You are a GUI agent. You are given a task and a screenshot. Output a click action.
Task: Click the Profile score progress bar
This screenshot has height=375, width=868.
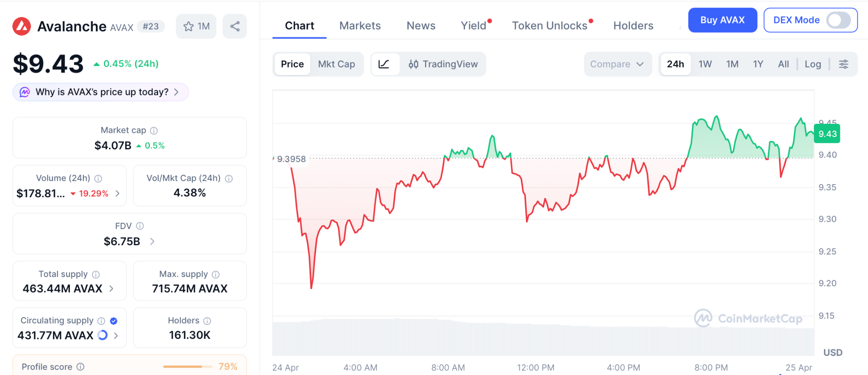[187, 367]
